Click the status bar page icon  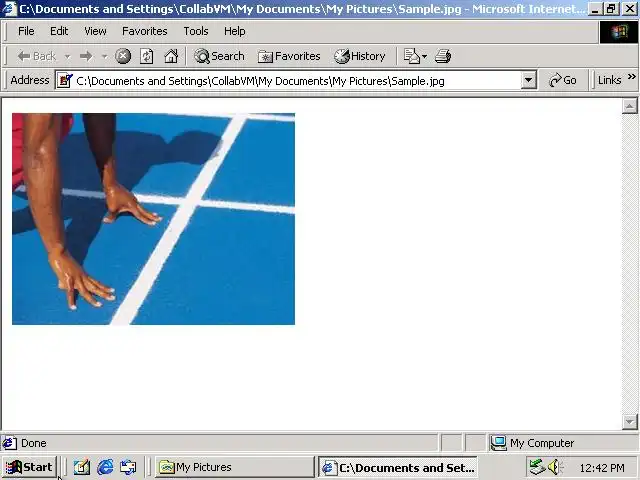pyautogui.click(x=9, y=443)
